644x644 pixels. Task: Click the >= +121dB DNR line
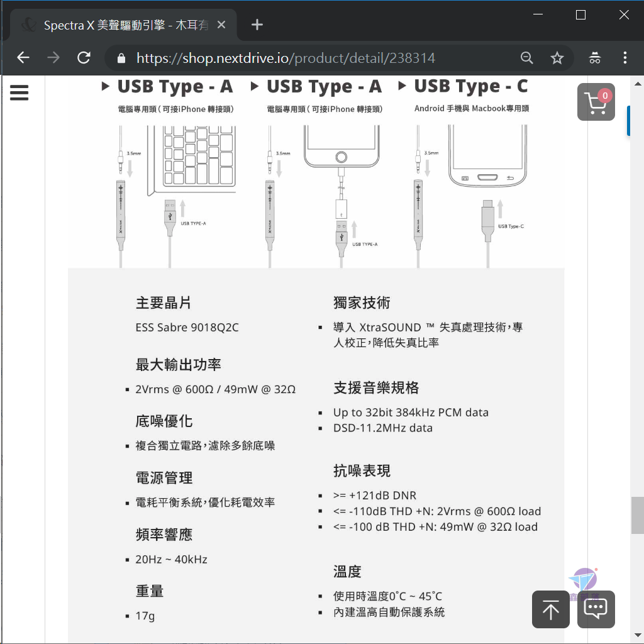coord(375,496)
